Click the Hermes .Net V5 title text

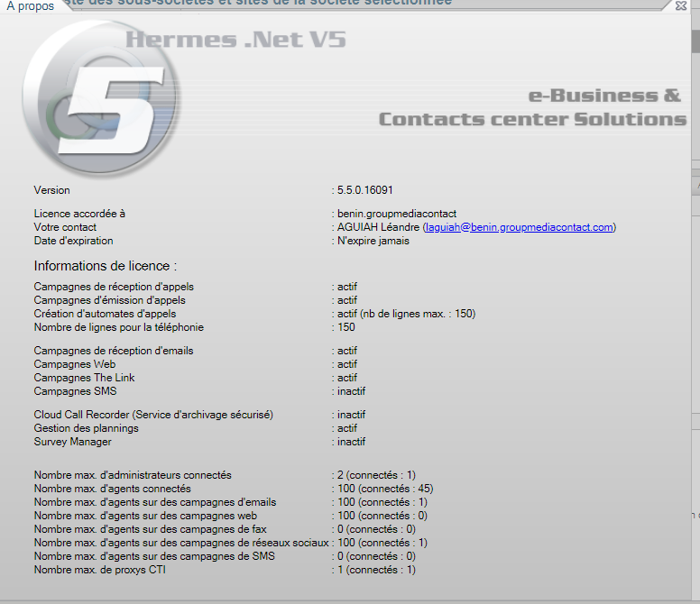[x=235, y=40]
